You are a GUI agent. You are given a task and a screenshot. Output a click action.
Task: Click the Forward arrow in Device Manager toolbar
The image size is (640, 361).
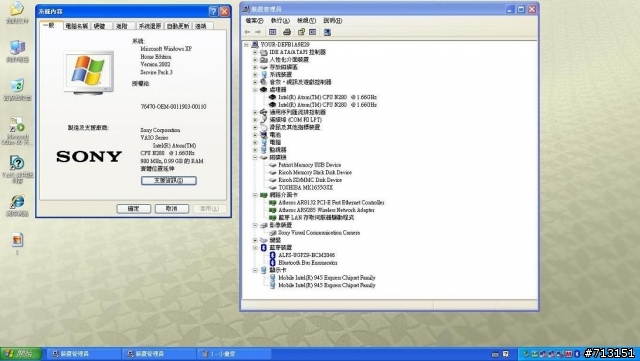point(258,32)
